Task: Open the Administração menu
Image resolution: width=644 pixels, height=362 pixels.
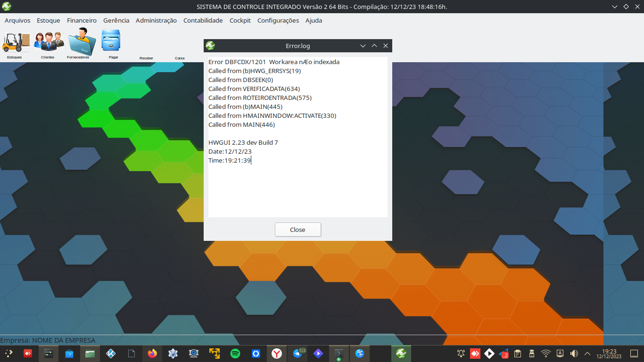Action: coord(156,20)
